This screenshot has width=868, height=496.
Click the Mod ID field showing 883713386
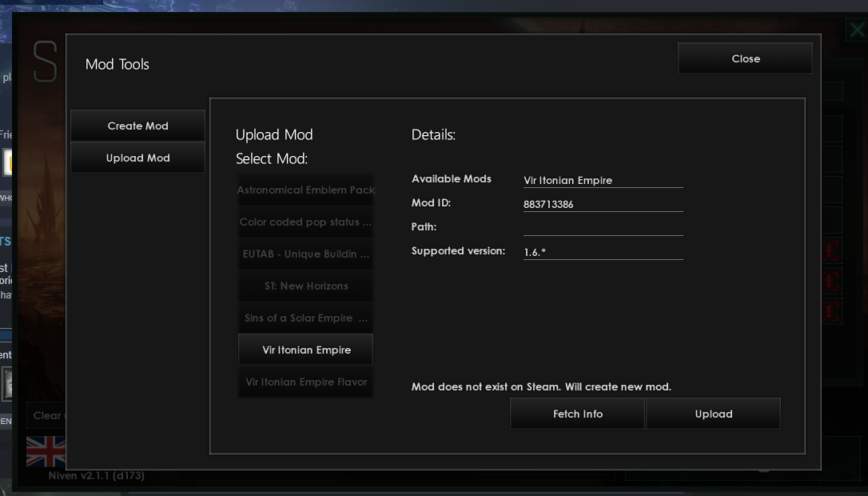pyautogui.click(x=603, y=204)
